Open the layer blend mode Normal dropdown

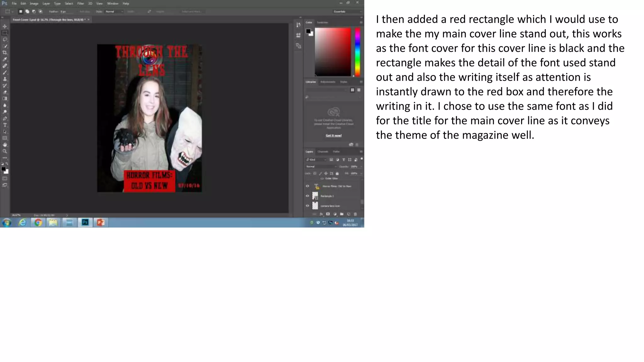tap(321, 167)
